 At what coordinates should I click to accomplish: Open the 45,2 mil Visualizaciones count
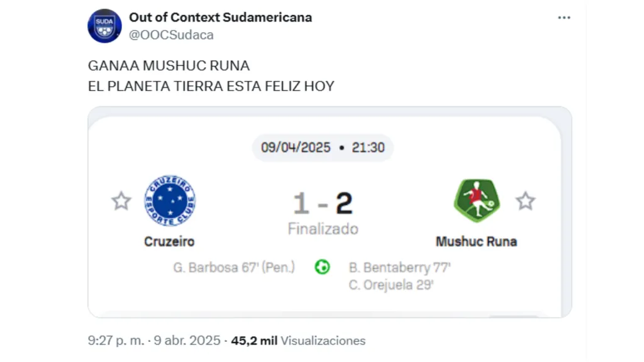pos(298,341)
